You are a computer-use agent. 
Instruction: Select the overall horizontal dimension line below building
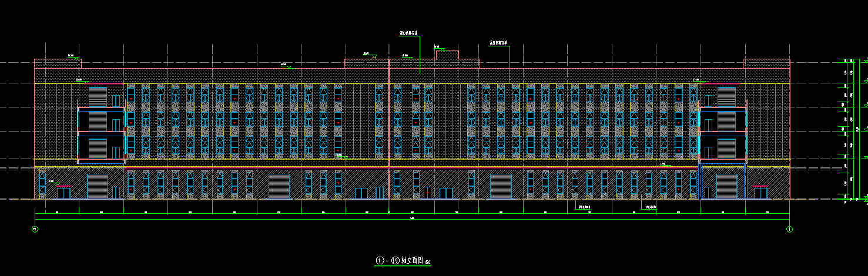pos(411,220)
